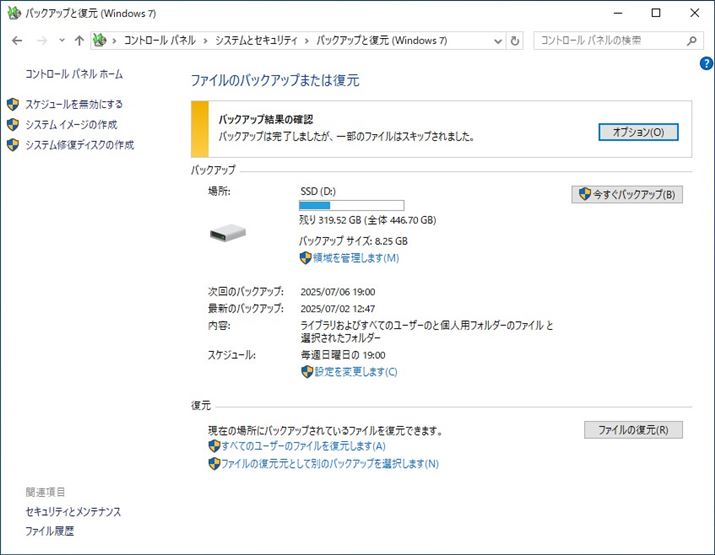Open セキュリティとメンテナンス link
The image size is (715, 555).
point(73,512)
